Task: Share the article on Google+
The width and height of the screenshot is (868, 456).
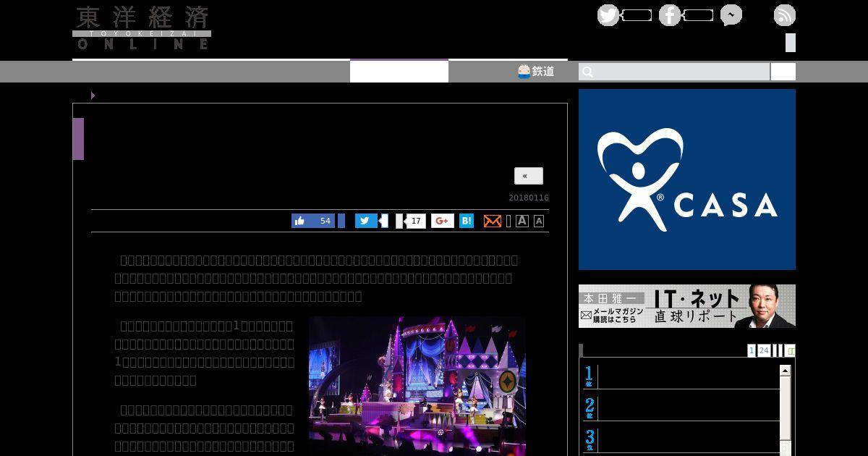Action: click(x=443, y=221)
